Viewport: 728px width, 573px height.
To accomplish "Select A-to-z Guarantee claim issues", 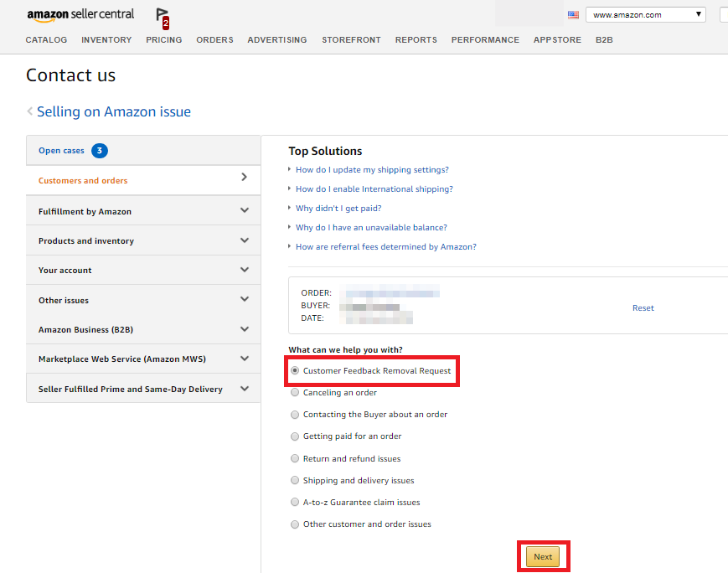I will click(x=295, y=502).
